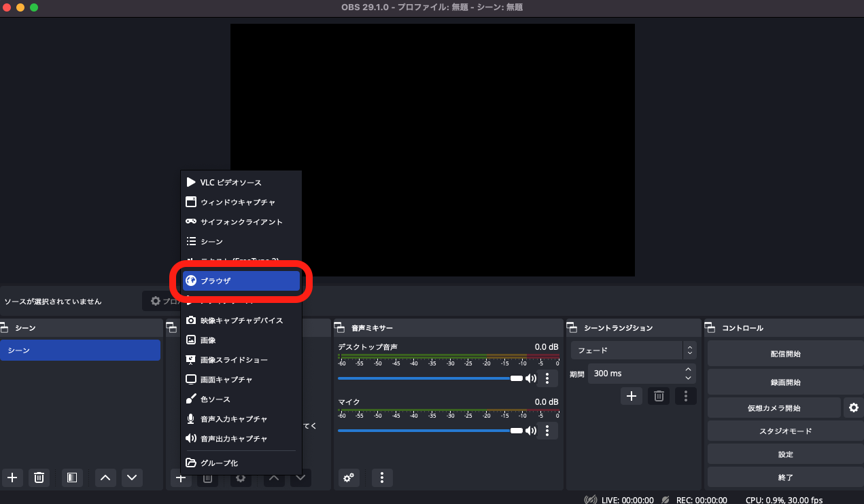The image size is (864, 504).
Task: Open advanced audio properties gears icon in 音声ミキサー
Action: (349, 478)
